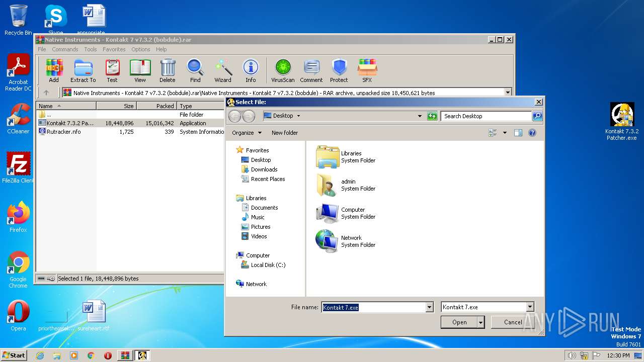The image size is (644, 362).
Task: Click the SFX toolbar icon
Action: (x=367, y=70)
